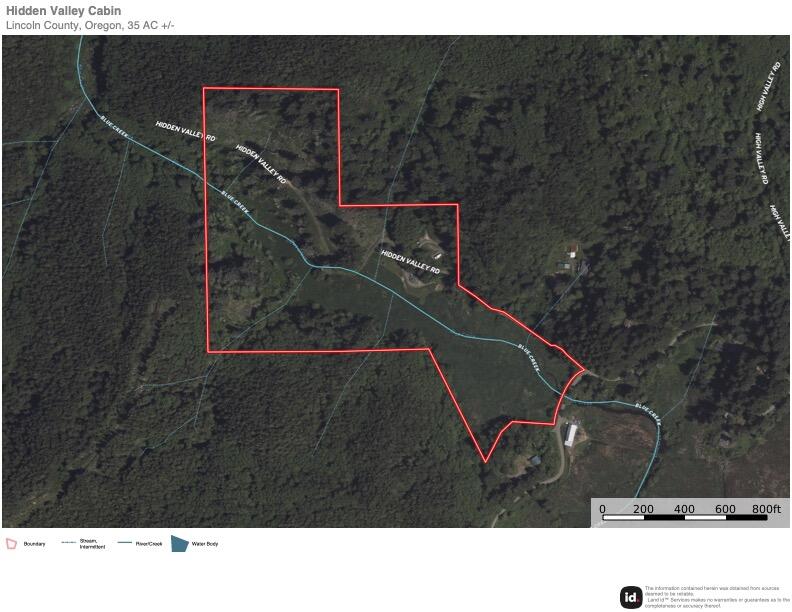This screenshot has height=612, width=792.
Task: Click the Blue Creek label near top-left stream
Action: click(114, 126)
